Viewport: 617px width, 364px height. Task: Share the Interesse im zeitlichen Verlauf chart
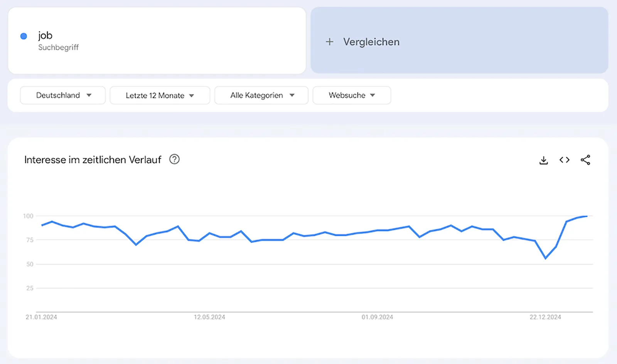(585, 160)
